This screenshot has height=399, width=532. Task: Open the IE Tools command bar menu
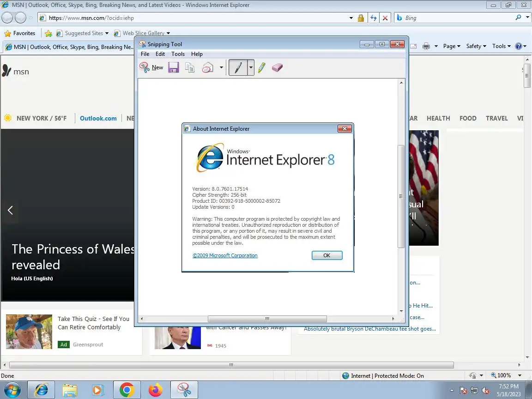pos(502,46)
